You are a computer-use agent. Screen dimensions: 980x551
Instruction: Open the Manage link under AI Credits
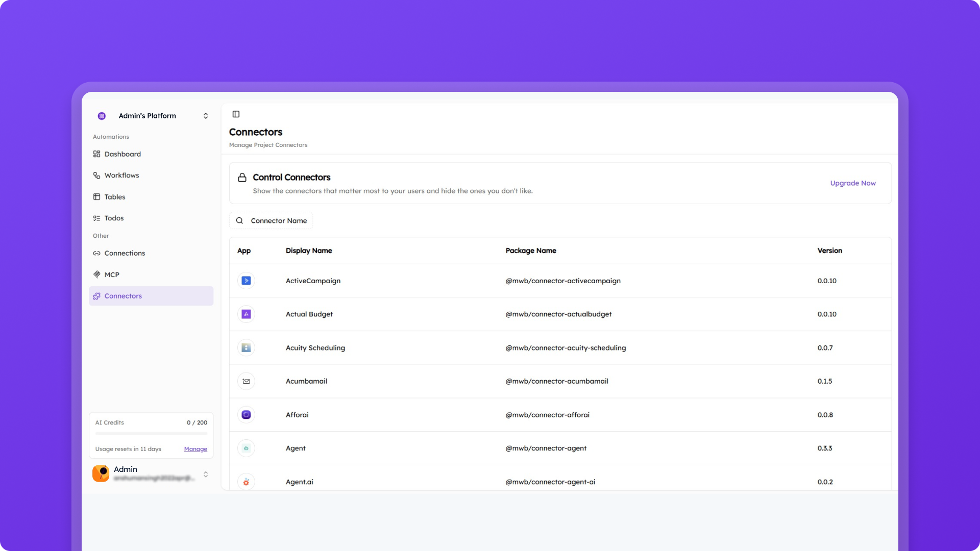pyautogui.click(x=195, y=449)
